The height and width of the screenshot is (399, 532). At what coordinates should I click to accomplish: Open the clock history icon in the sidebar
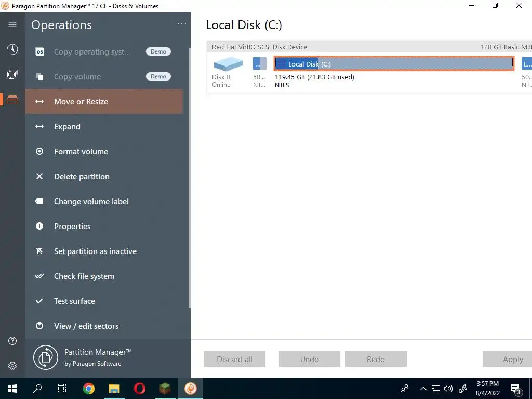pyautogui.click(x=12, y=49)
